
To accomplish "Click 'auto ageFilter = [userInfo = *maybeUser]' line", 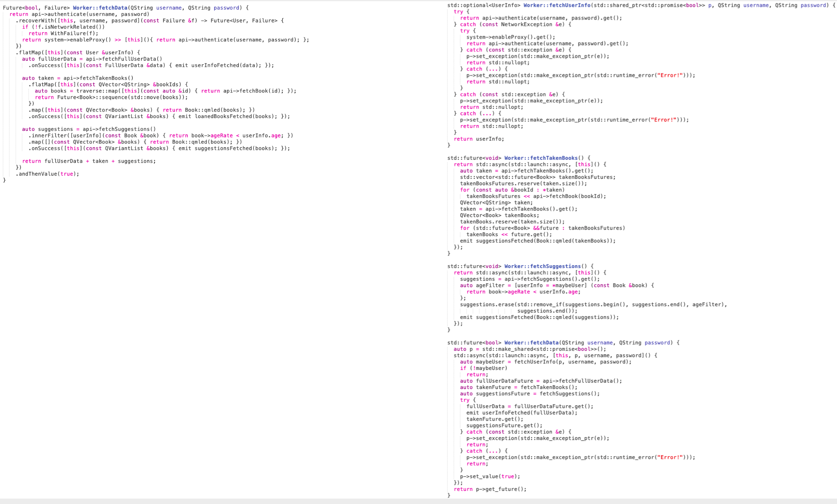I will click(x=557, y=286).
